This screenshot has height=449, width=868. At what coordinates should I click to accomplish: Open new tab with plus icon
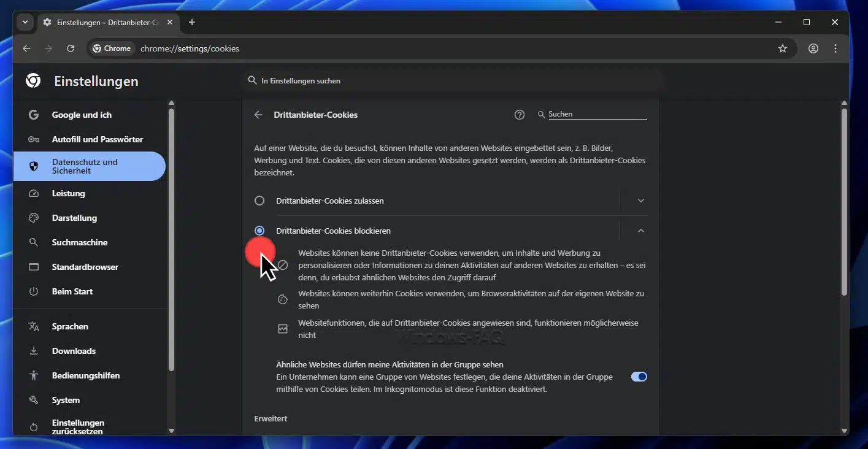192,22
